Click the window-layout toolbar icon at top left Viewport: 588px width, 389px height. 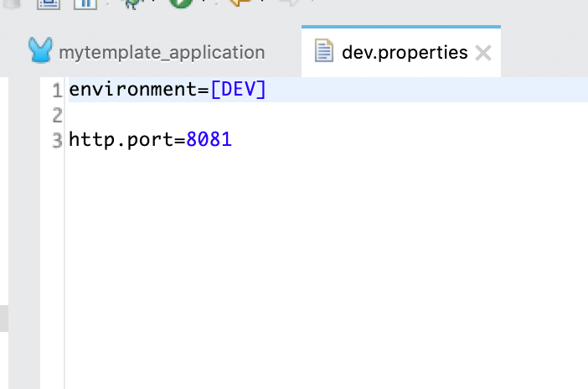pos(49,3)
